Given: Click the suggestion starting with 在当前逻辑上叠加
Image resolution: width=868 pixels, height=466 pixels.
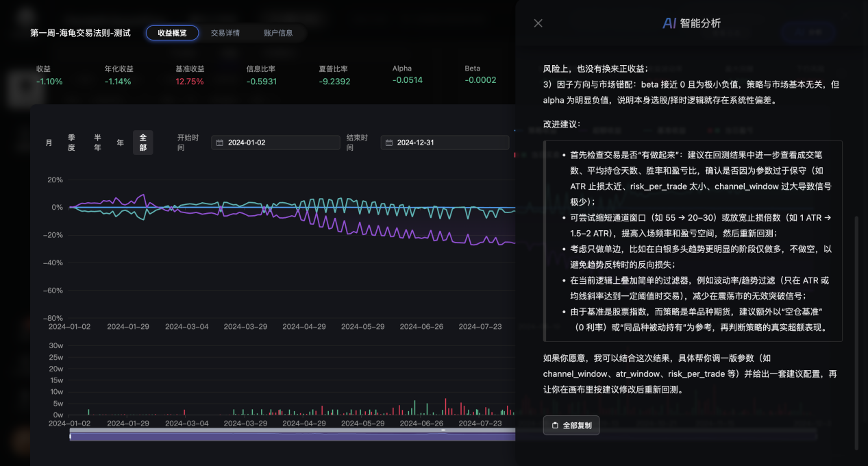Looking at the screenshot, I should tap(701, 289).
